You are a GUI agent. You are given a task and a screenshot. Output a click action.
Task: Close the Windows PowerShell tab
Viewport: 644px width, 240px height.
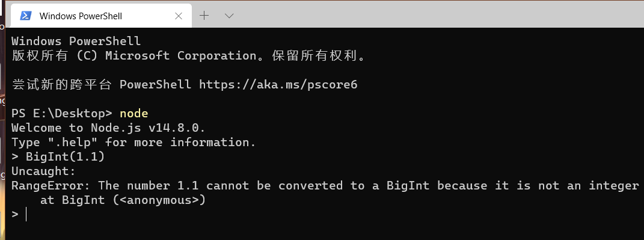[x=178, y=16]
